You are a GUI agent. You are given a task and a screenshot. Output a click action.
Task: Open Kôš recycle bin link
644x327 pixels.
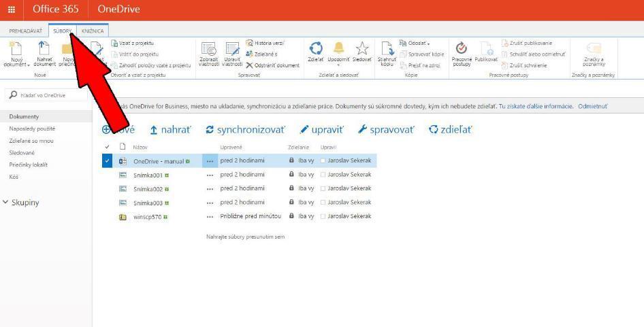pyautogui.click(x=14, y=177)
